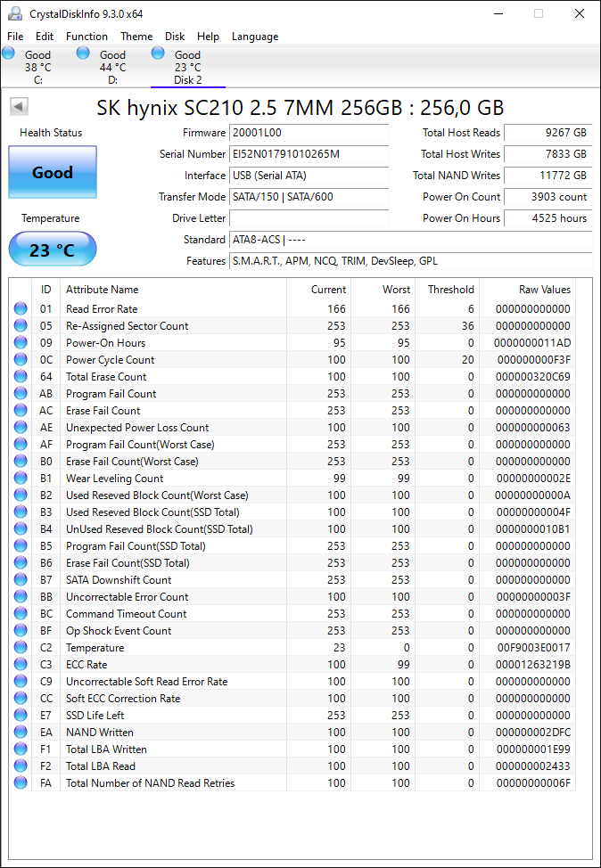Viewport: 601px width, 868px height.
Task: Open the Disk menu
Action: point(175,37)
